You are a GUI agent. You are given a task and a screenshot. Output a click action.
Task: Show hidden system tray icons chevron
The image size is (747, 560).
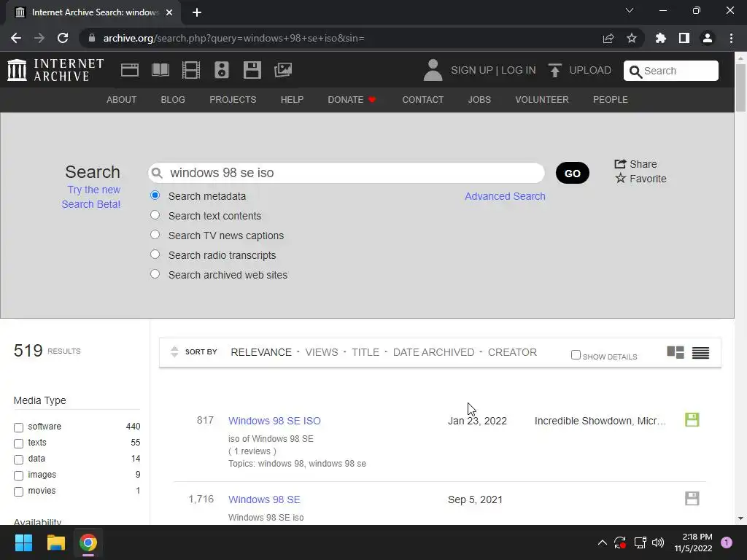tap(602, 542)
